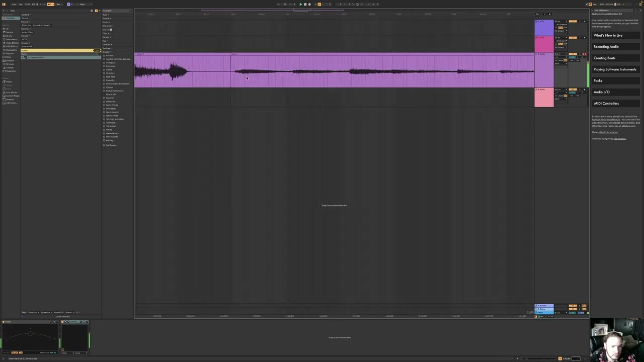Start playback with the Play button
The height and width of the screenshot is (362, 644).
pyautogui.click(x=301, y=5)
